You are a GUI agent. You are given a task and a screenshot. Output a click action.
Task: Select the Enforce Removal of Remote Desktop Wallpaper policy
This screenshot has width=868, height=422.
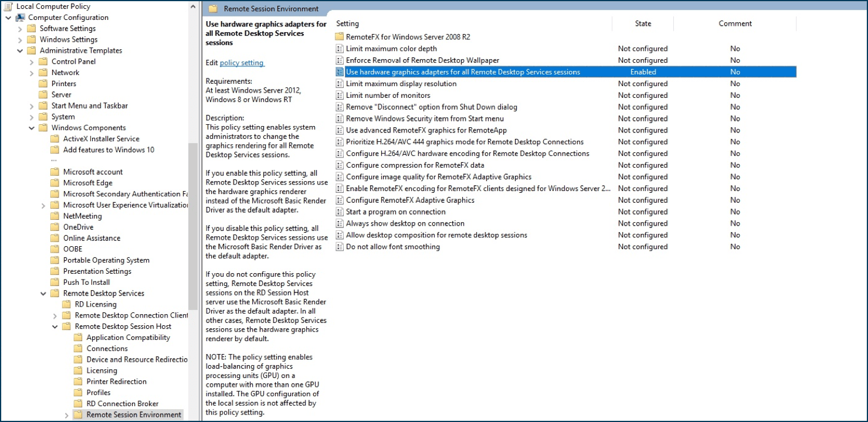click(x=422, y=60)
